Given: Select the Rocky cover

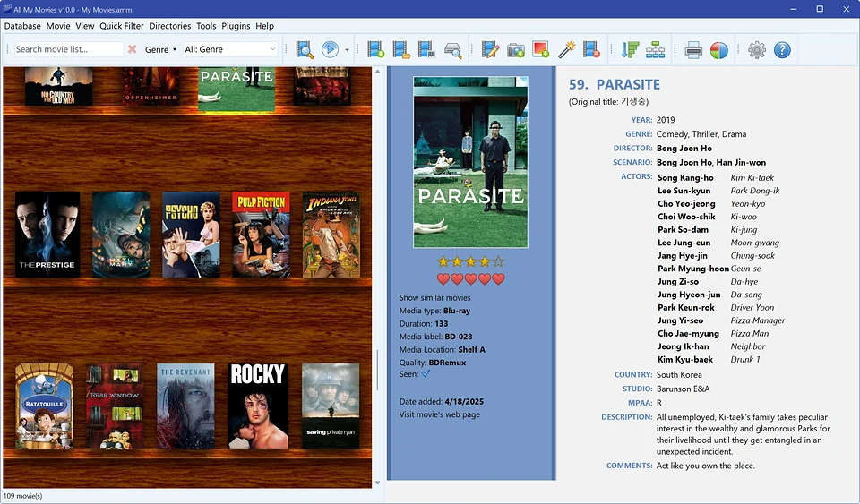Looking at the screenshot, I should 258,406.
